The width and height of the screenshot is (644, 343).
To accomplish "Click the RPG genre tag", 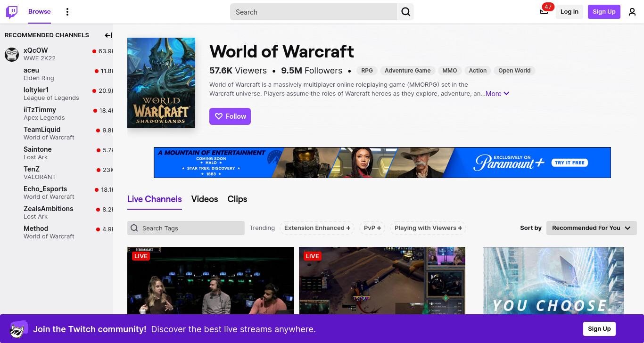I will [x=367, y=71].
